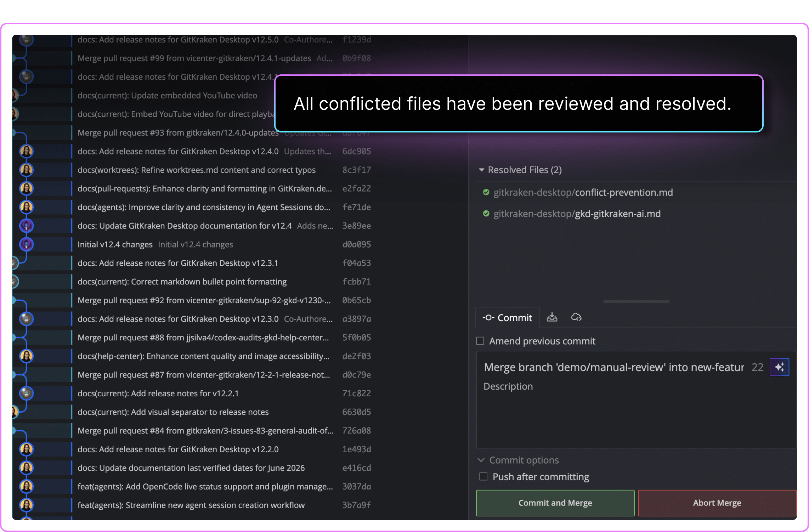Enable Amend previous commit checkbox

[x=480, y=341]
